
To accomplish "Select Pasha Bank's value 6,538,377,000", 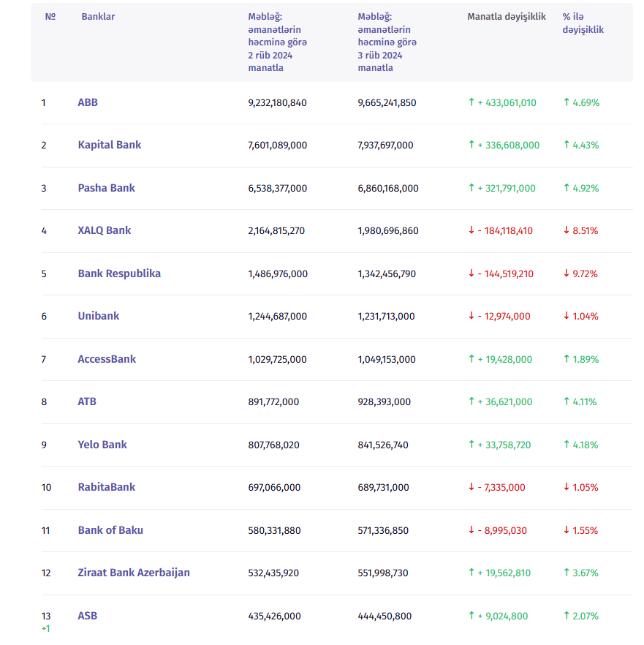I will 278,189.
